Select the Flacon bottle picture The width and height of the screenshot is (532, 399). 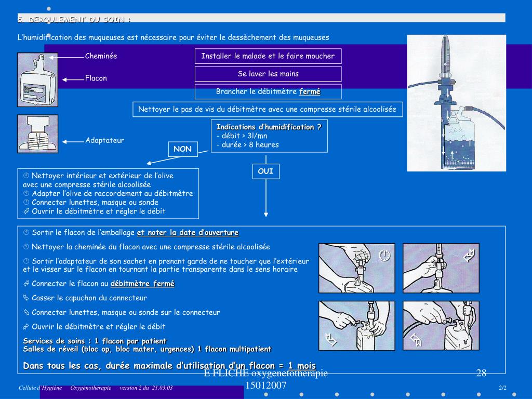pyautogui.click(x=37, y=79)
